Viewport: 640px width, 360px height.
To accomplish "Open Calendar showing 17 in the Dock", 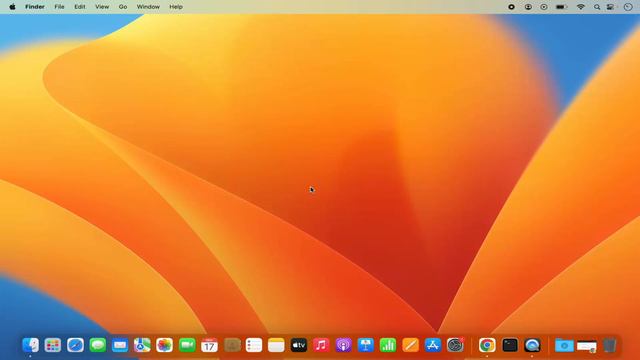I will click(x=209, y=345).
